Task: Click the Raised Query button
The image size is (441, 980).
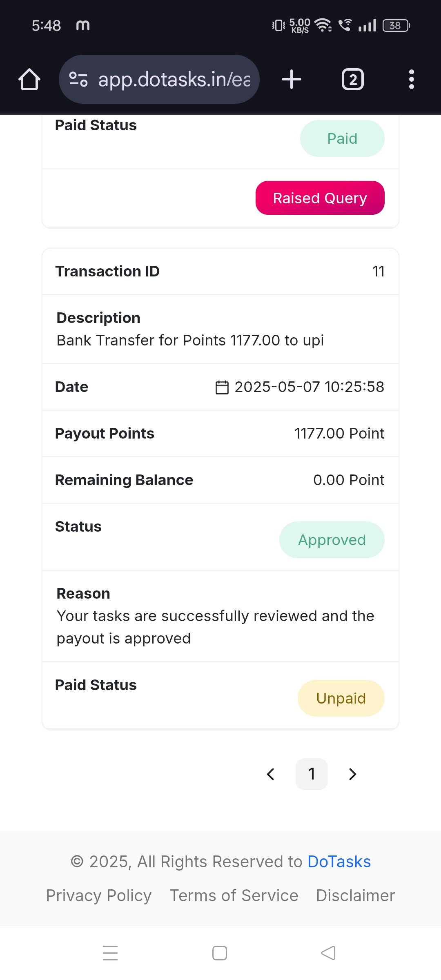Action: pos(320,198)
